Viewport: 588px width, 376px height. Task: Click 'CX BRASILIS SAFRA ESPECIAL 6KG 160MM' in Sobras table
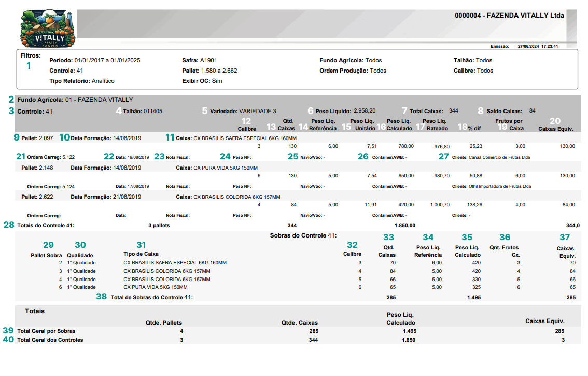tap(175, 263)
